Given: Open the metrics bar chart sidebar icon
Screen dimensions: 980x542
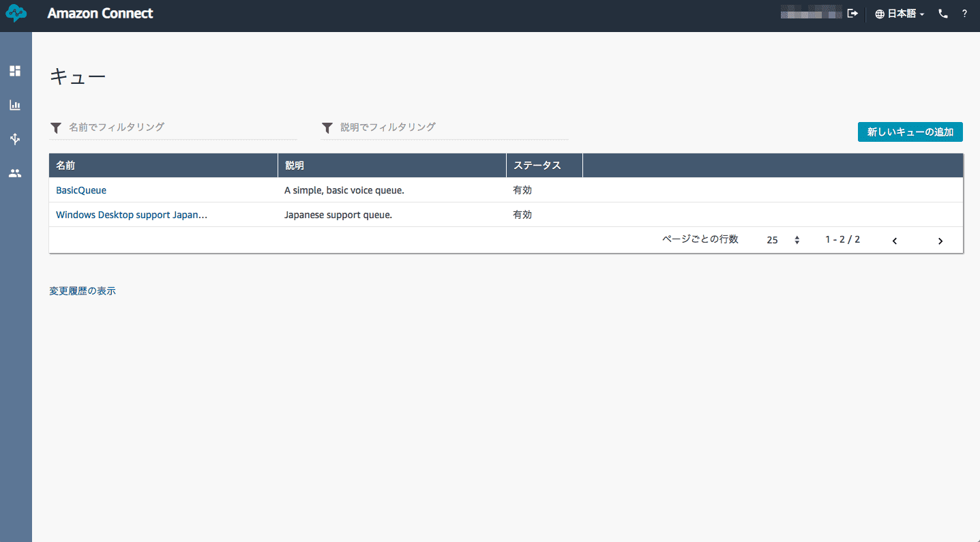Looking at the screenshot, I should tap(15, 105).
